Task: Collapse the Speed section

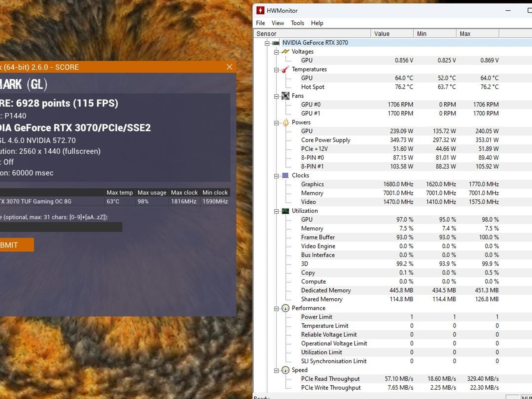Action: (276, 370)
